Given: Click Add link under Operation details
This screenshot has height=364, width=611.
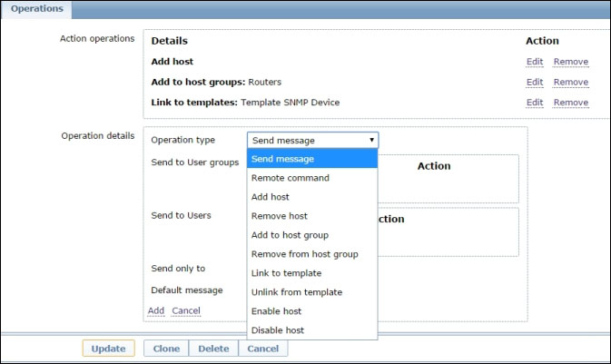Looking at the screenshot, I should tap(156, 310).
